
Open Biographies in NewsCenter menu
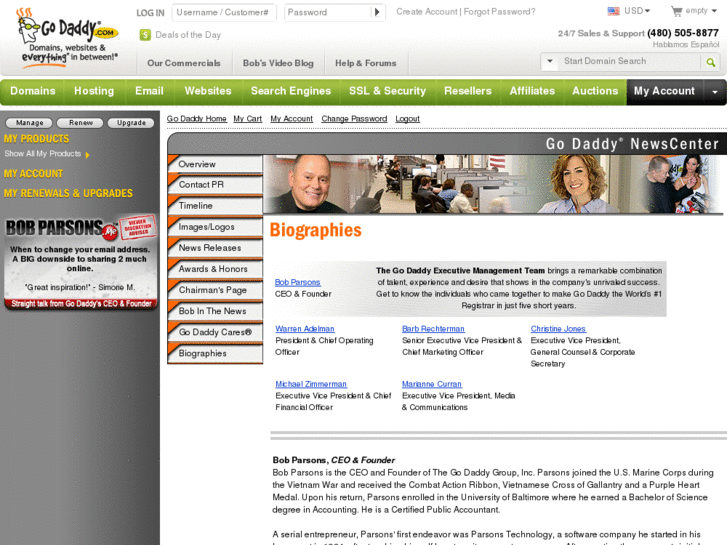click(215, 353)
